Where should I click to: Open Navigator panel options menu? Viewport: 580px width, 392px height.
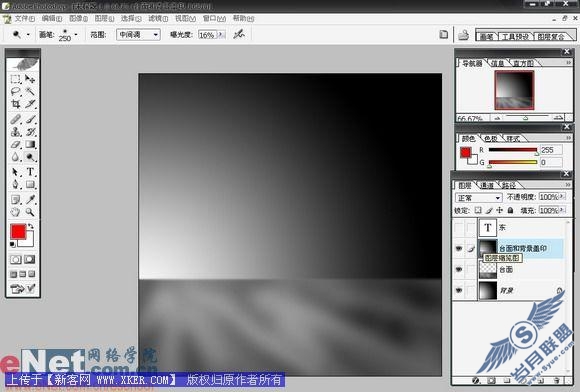569,63
